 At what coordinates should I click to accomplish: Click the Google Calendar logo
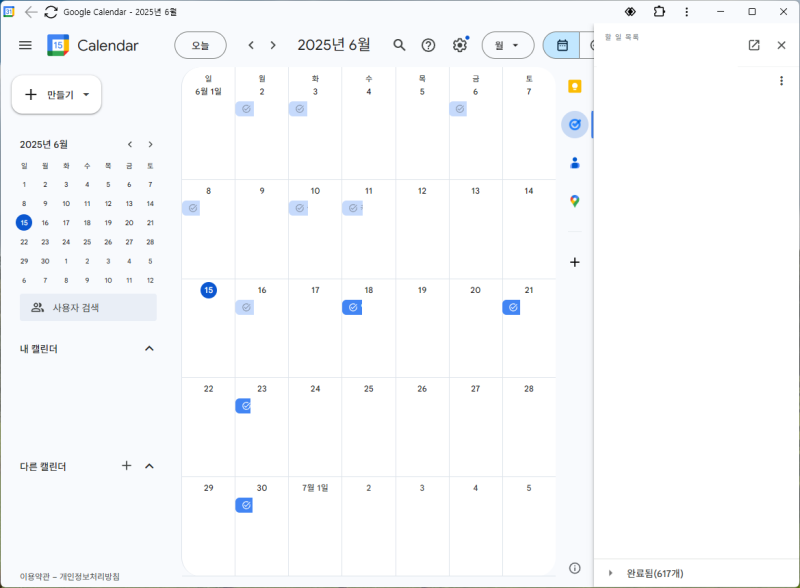pyautogui.click(x=58, y=45)
